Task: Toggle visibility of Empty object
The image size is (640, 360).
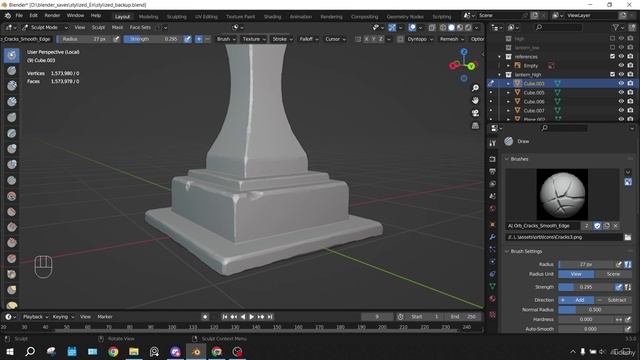Action: (621, 65)
